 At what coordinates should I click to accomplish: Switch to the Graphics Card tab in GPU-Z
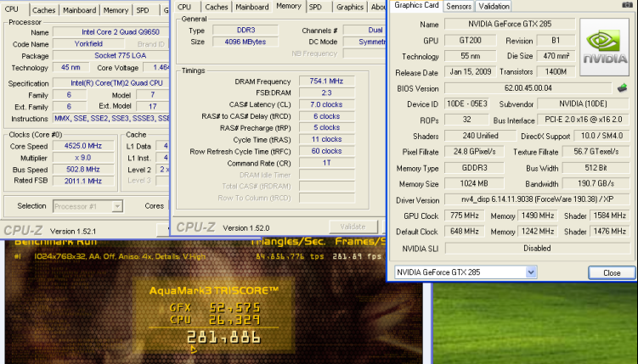click(416, 6)
